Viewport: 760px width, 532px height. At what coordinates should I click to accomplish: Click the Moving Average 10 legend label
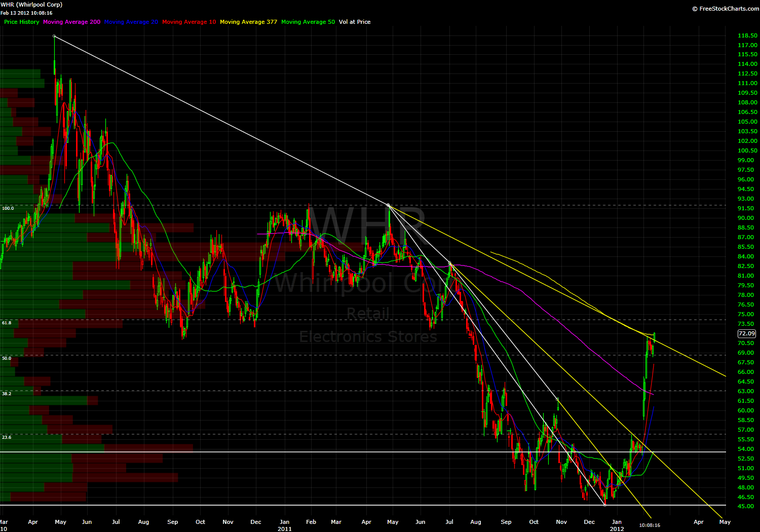point(189,22)
